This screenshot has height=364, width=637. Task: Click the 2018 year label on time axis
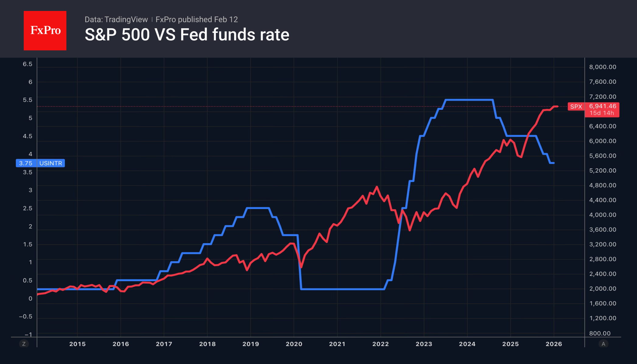207,344
